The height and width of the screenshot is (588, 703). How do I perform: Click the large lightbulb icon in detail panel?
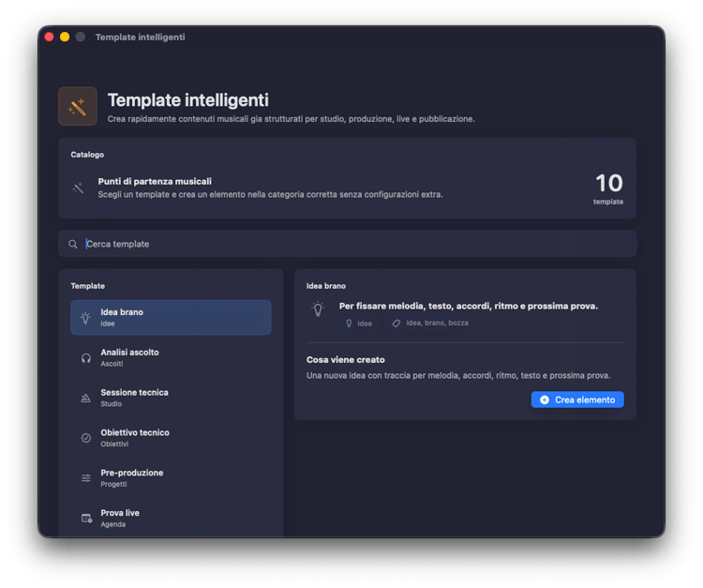(318, 309)
